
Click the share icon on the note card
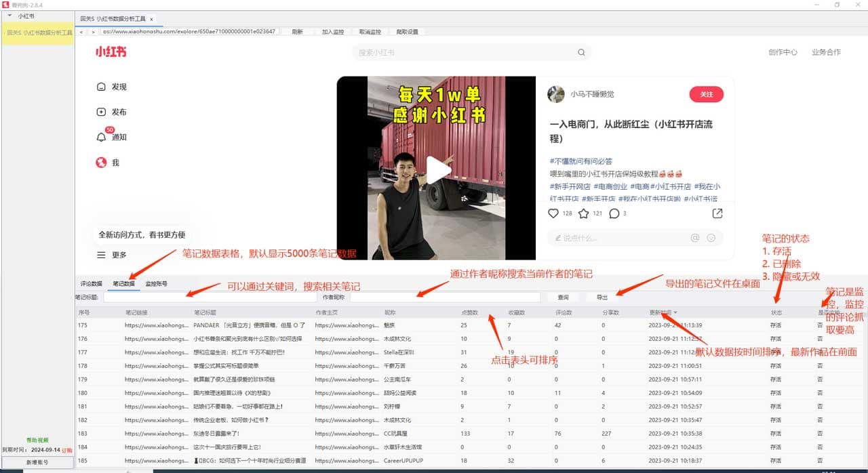click(x=716, y=213)
